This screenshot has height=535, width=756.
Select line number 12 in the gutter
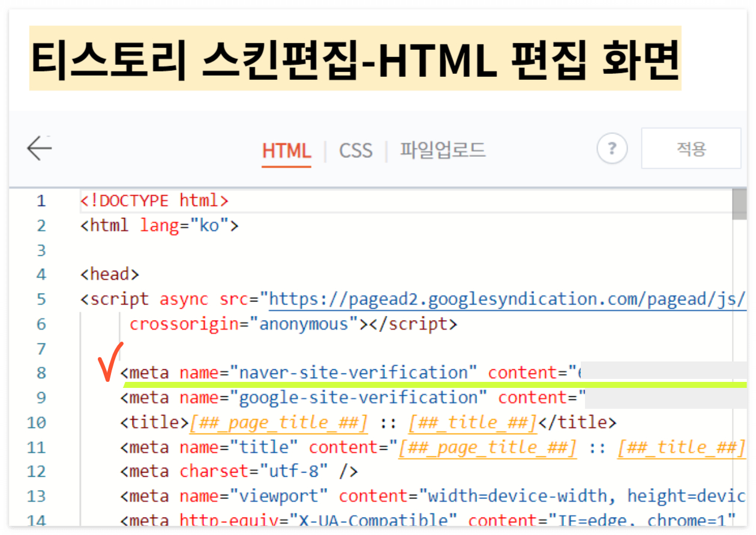pos(37,472)
